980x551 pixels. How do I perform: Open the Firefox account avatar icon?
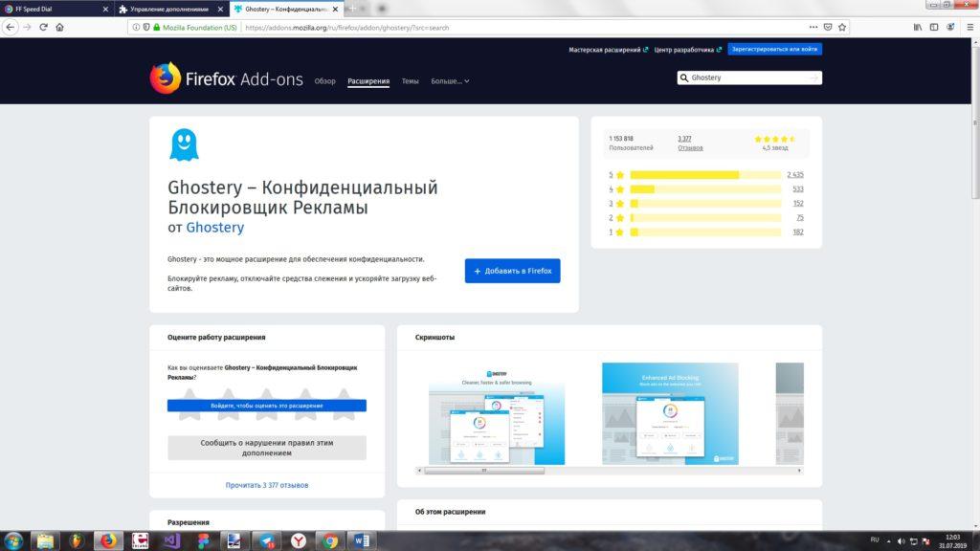point(950,27)
